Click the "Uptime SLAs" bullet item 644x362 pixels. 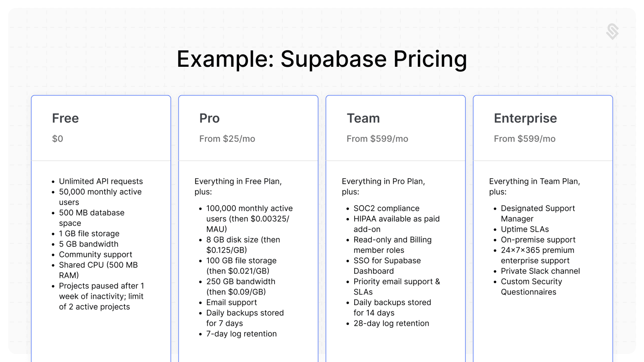point(524,229)
